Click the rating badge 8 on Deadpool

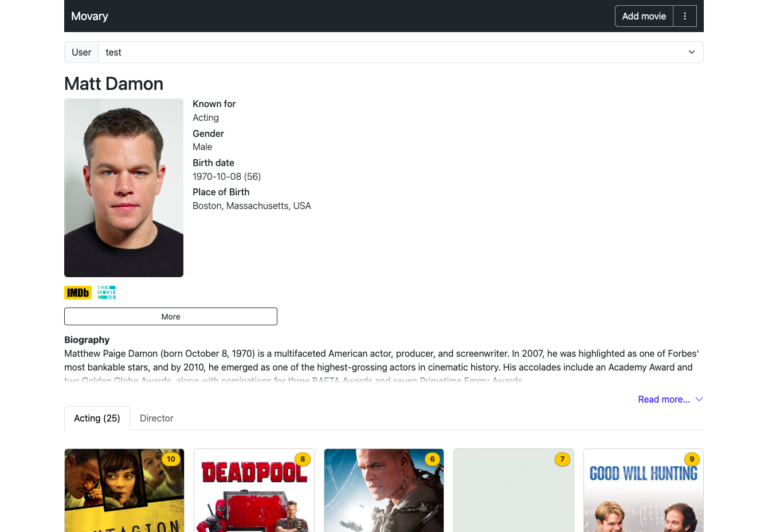pos(303,459)
